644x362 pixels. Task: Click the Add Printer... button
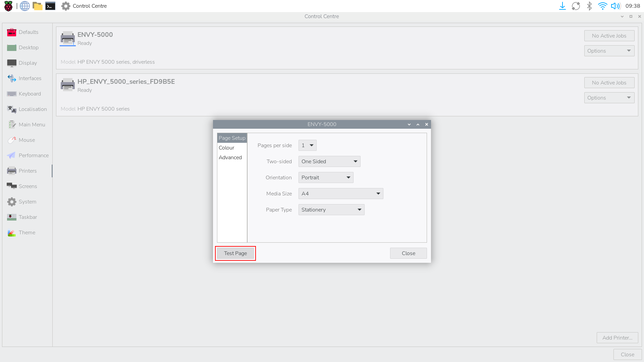click(617, 338)
